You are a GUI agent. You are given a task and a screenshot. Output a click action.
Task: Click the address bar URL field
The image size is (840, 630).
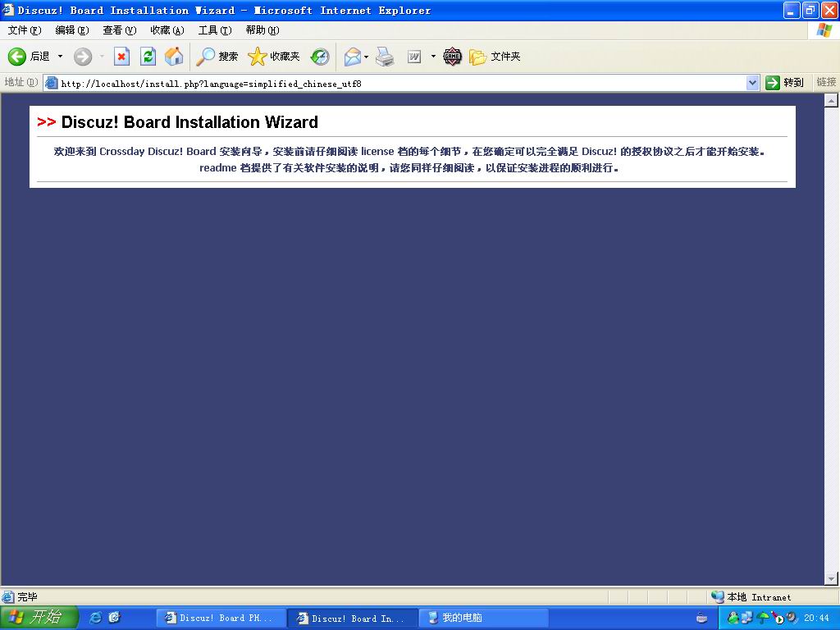tap(402, 83)
